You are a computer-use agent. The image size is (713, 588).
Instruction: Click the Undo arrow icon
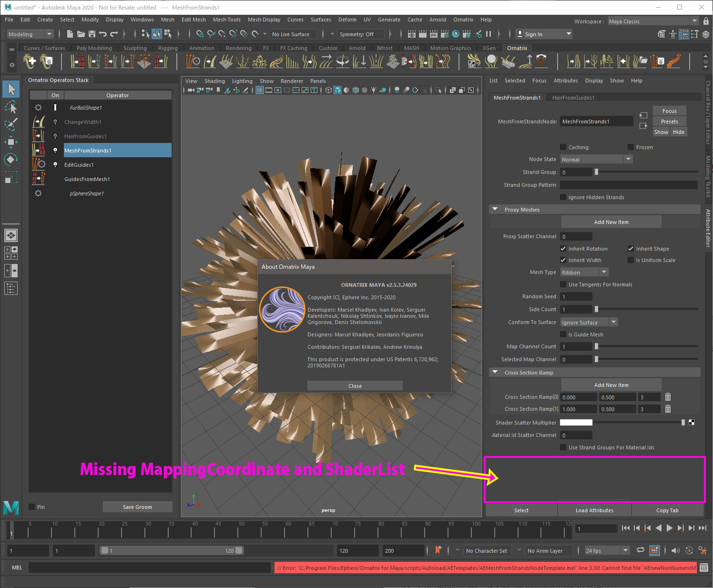[102, 34]
